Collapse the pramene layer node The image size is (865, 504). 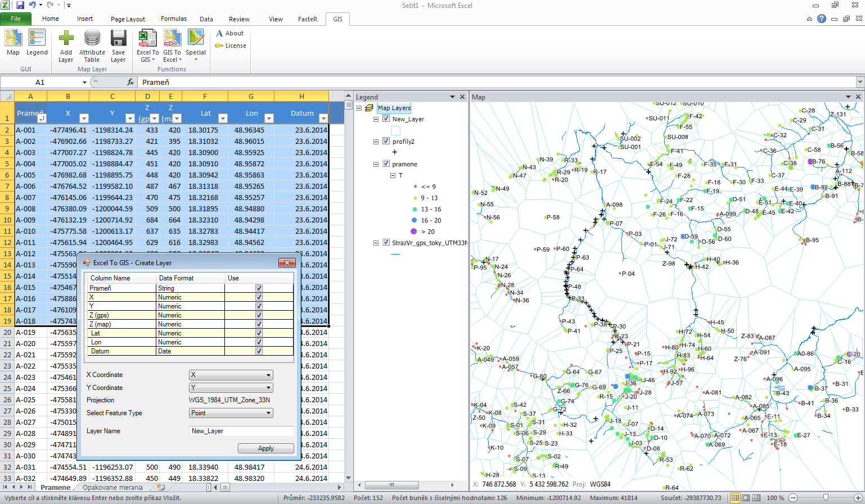click(376, 164)
